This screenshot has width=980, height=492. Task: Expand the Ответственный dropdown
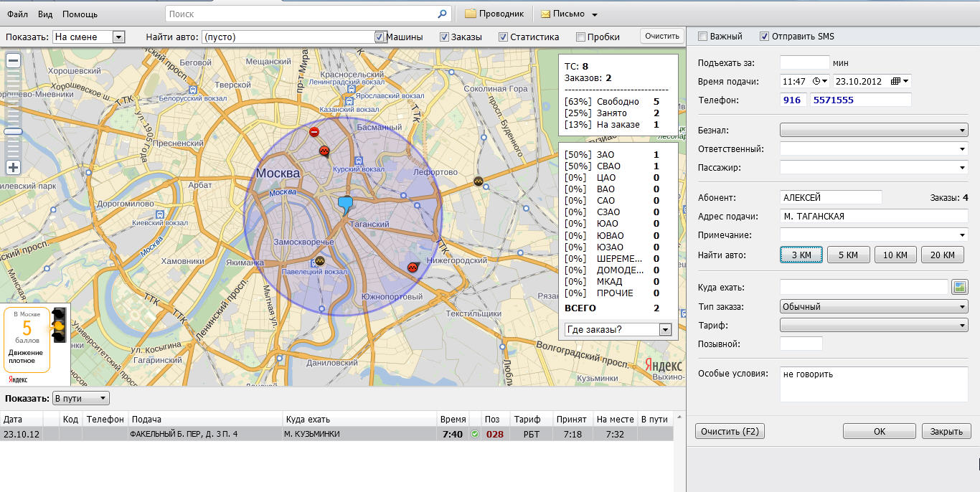point(874,148)
